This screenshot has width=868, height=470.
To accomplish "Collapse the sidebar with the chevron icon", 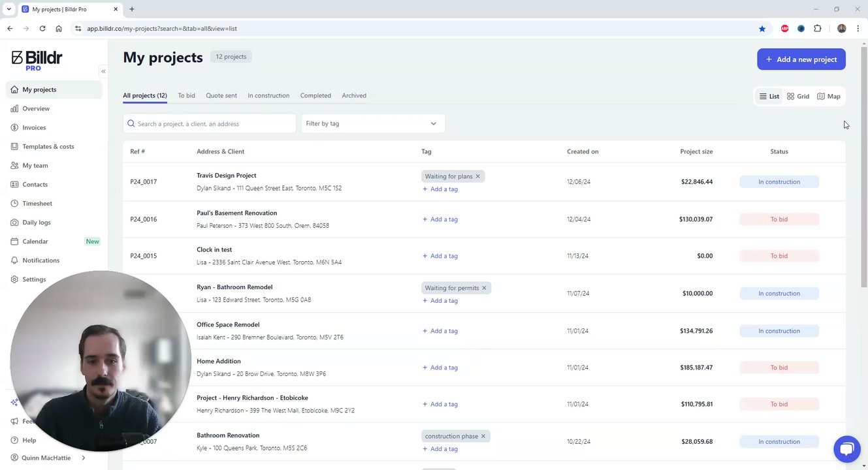I will coord(103,71).
